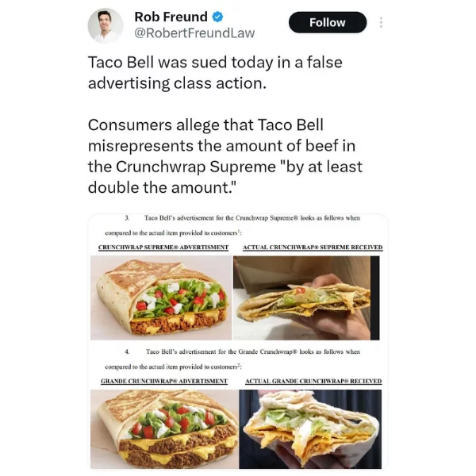Click the 'false advertising class action' sentence
Screen dimensions: 476x476
pos(215,73)
